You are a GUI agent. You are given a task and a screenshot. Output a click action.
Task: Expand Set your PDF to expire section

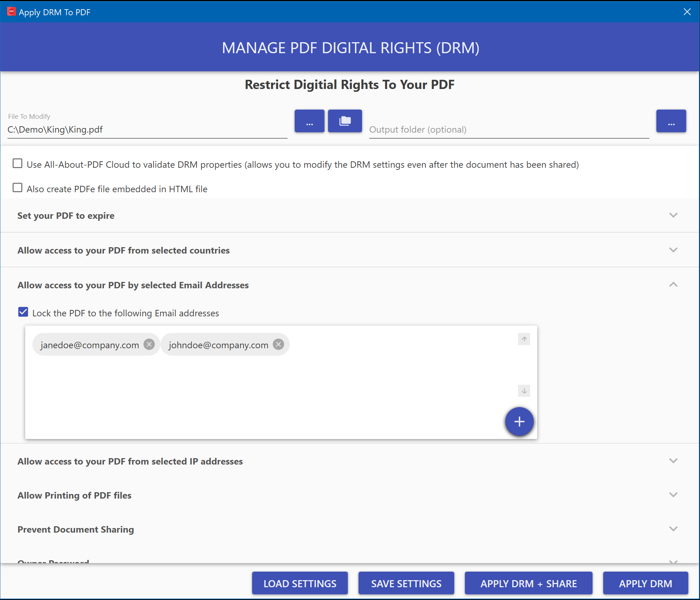point(673,215)
